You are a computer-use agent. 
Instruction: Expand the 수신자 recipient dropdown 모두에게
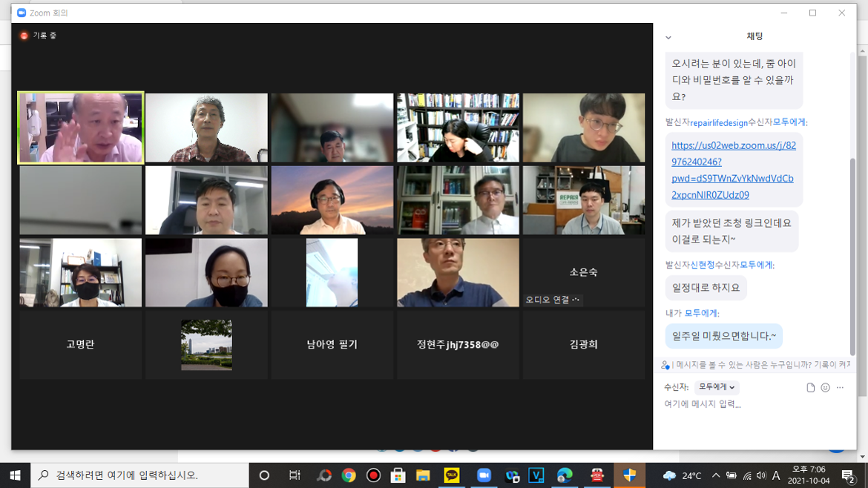tap(717, 386)
